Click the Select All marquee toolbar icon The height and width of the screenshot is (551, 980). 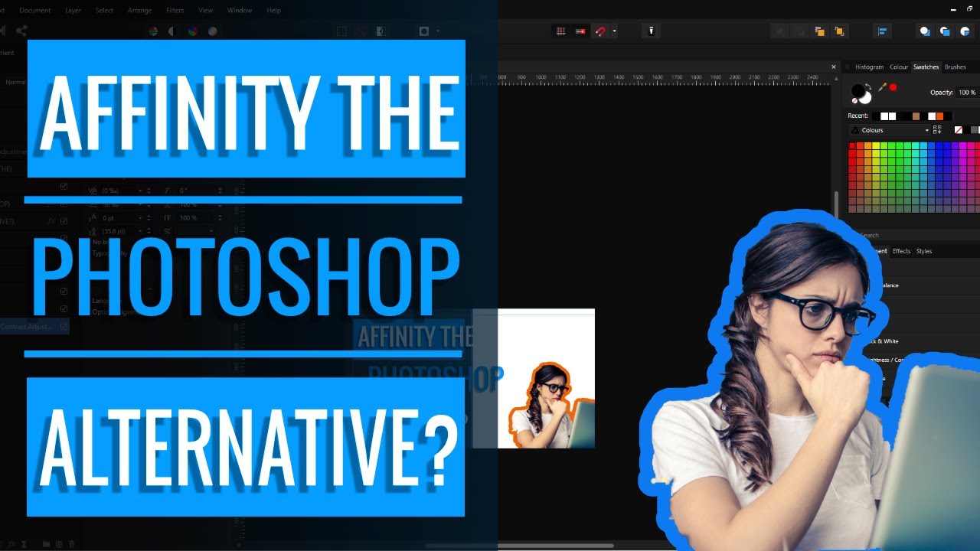(341, 31)
